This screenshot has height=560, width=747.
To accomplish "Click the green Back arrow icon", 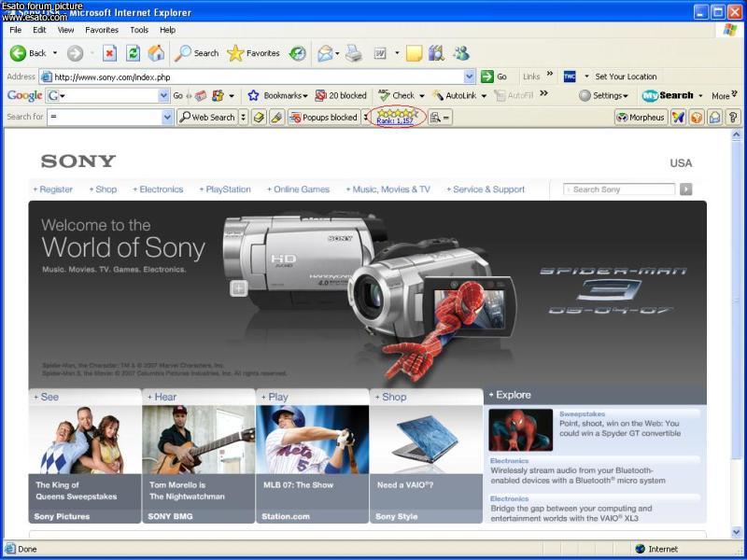I will [x=18, y=53].
